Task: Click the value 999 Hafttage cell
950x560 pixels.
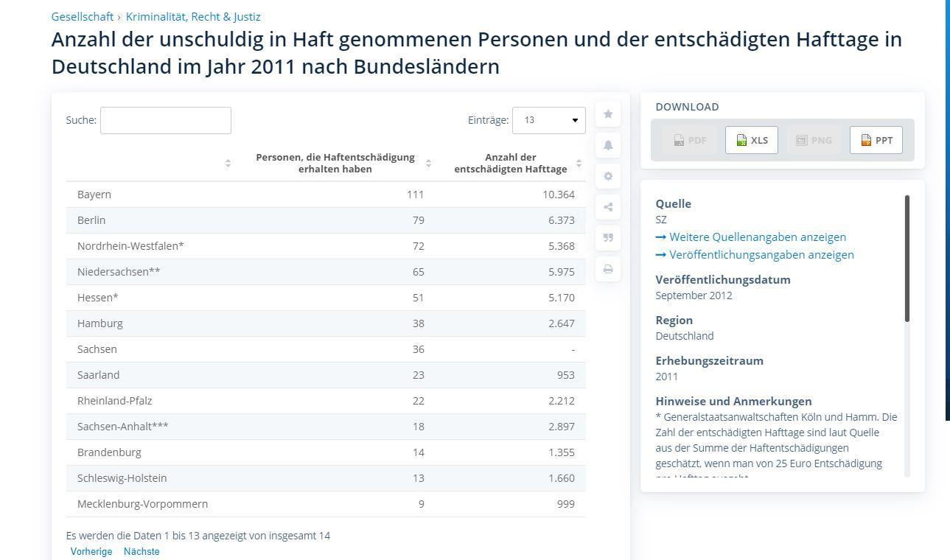Action: pyautogui.click(x=566, y=504)
